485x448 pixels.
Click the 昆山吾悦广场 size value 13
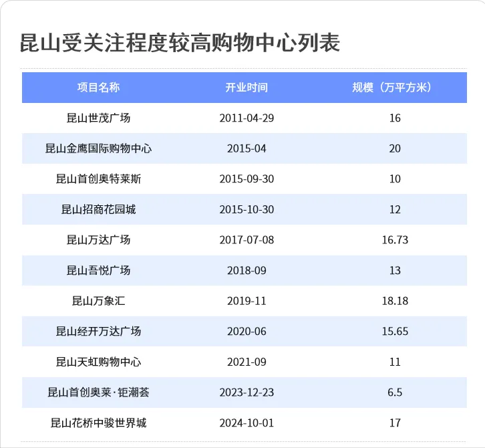point(395,270)
